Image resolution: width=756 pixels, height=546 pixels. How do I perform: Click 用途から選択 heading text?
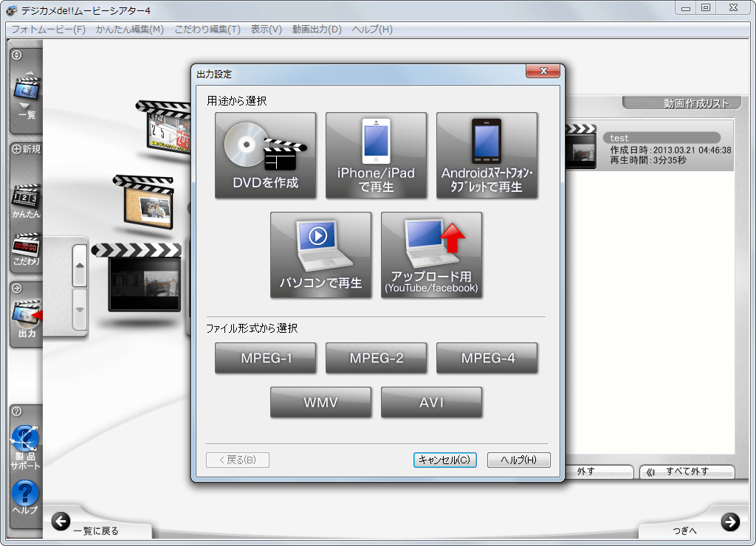pos(237,101)
